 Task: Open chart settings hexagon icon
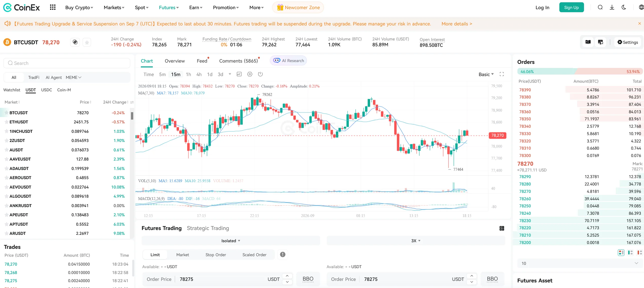pyautogui.click(x=250, y=74)
